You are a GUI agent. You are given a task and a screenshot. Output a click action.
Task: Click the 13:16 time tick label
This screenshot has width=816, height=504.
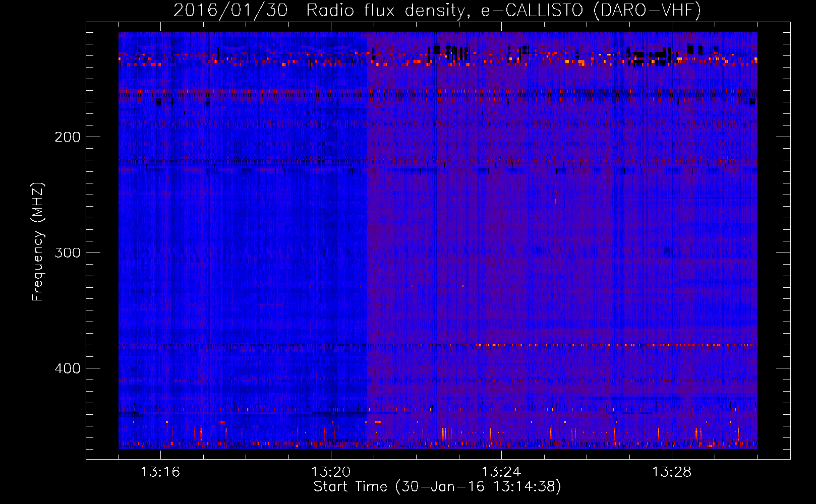pos(160,472)
